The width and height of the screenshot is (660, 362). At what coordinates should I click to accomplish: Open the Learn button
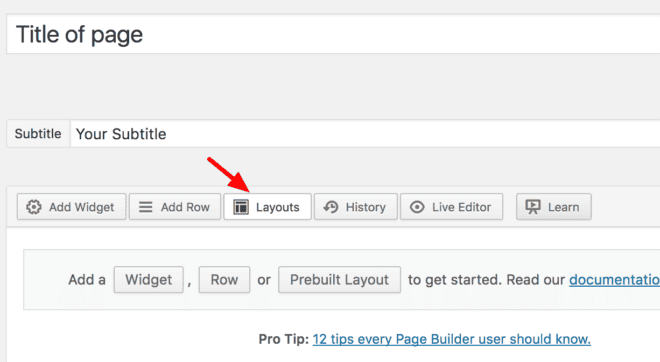(x=554, y=207)
